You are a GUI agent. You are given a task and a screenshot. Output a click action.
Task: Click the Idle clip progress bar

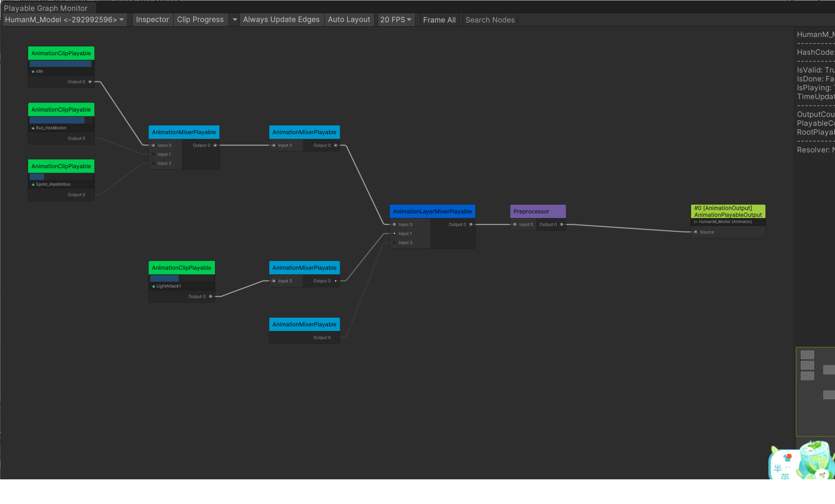point(61,64)
